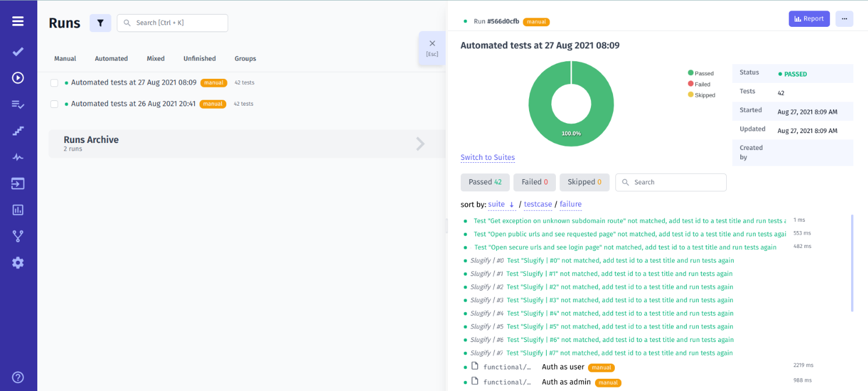This screenshot has height=391, width=868.
Task: Check the checkbox beside the 27 Aug run
Action: point(54,82)
